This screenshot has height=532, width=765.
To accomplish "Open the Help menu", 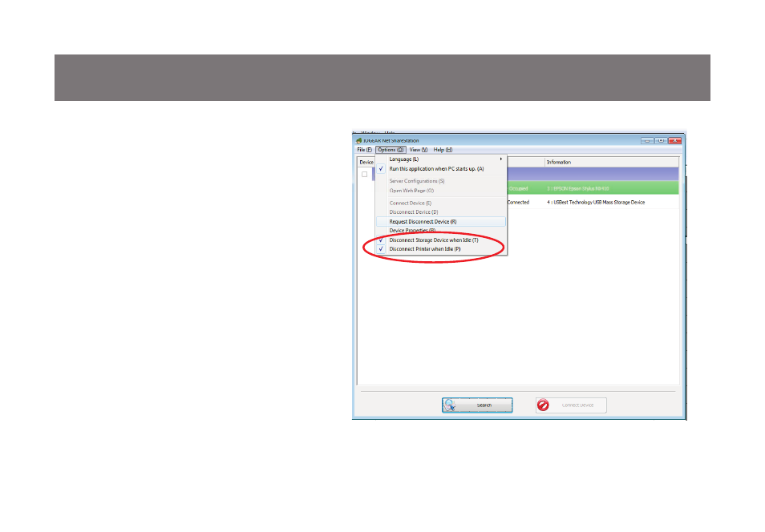I will point(443,150).
